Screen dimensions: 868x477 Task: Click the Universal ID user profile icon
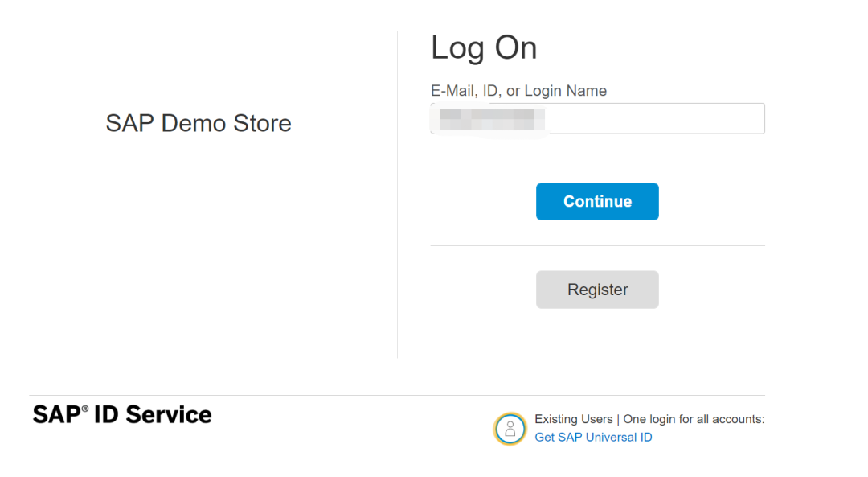[x=510, y=429]
